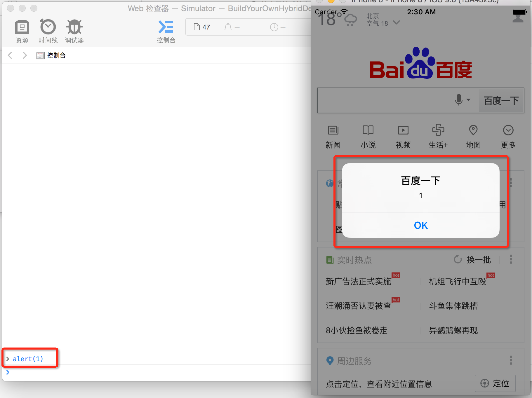Click the 18° weather icon
Viewport: 532px width, 398px height.
(x=350, y=20)
